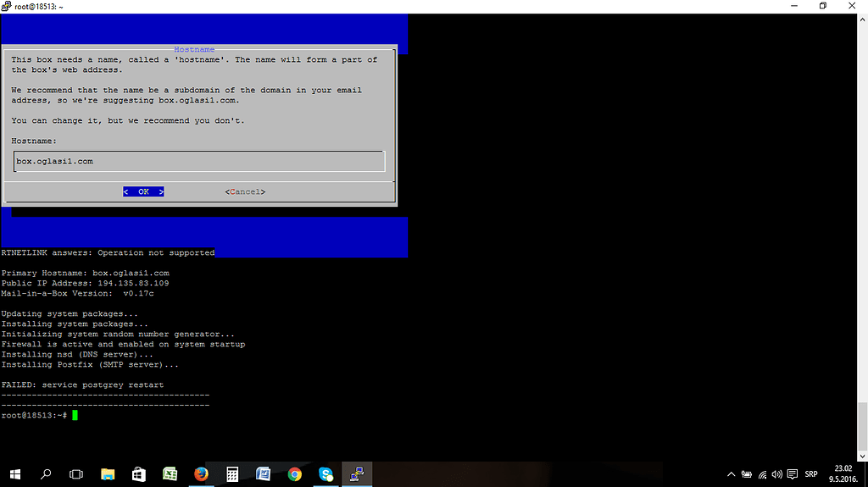Open the network Wi-Fi tray icon
Image resolution: width=868 pixels, height=487 pixels.
[762, 474]
